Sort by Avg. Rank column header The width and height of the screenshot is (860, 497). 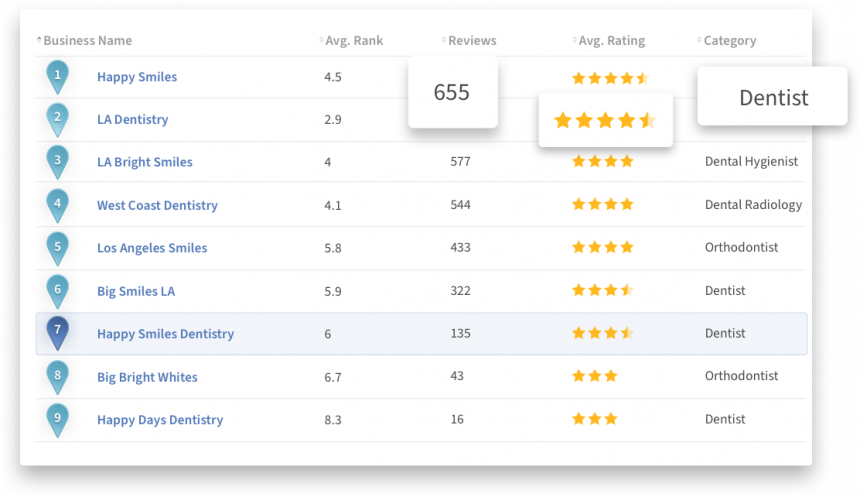click(353, 41)
